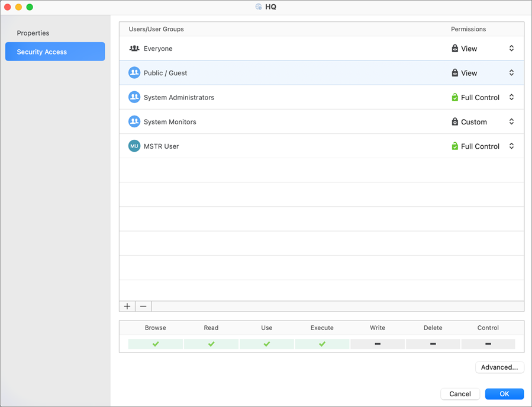Click the System Administrators group icon
Image resolution: width=532 pixels, height=407 pixels.
134,97
